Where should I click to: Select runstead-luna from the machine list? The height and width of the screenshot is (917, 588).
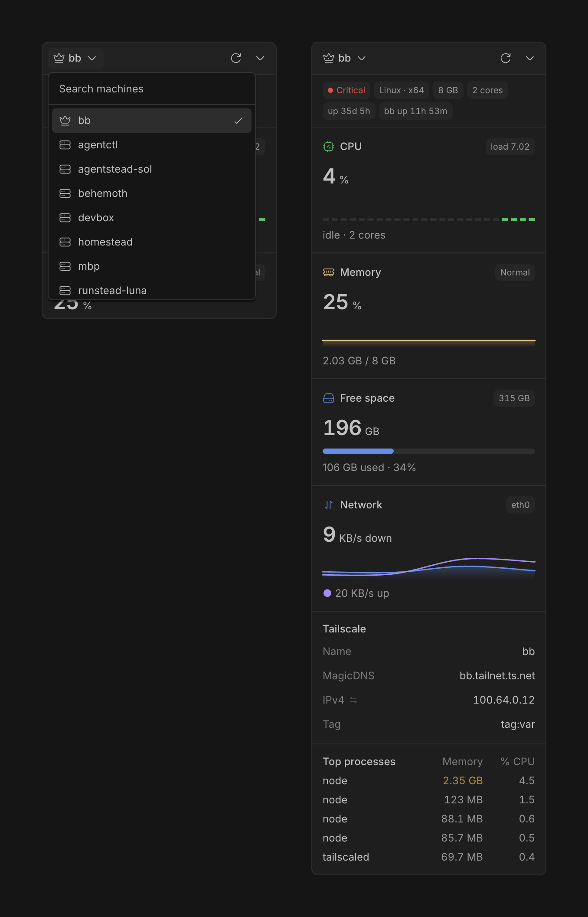click(x=152, y=290)
